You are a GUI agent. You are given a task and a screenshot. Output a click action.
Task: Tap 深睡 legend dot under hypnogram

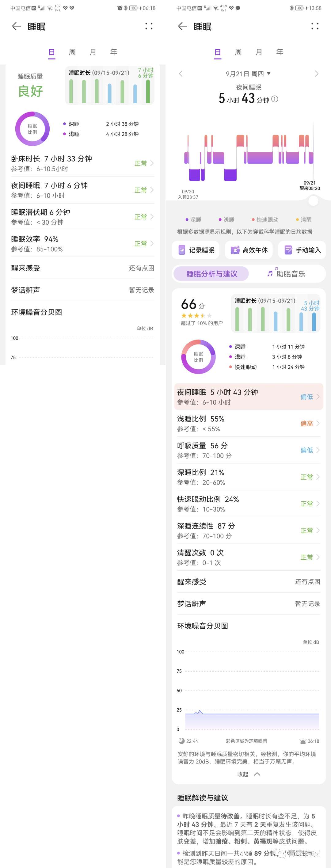tap(187, 220)
